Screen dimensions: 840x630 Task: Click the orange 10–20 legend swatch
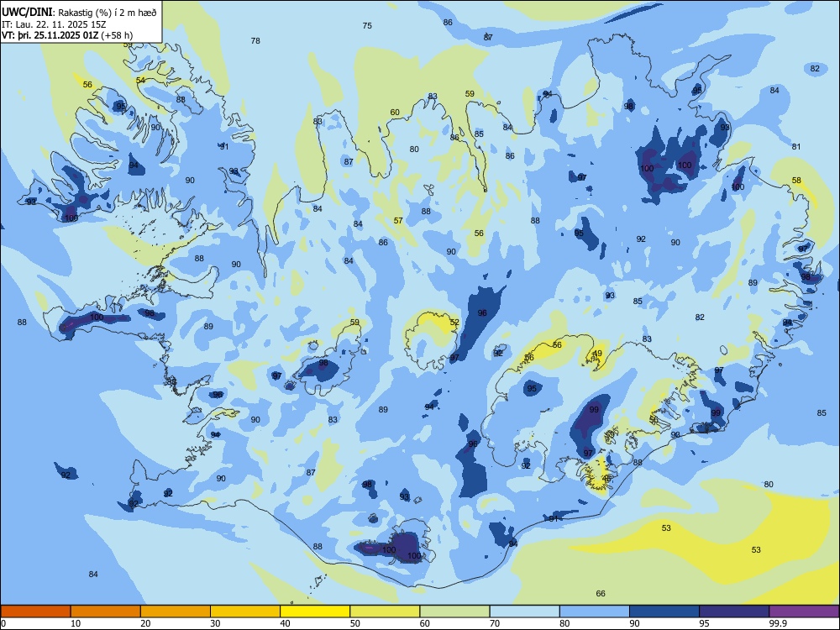pyautogui.click(x=106, y=612)
